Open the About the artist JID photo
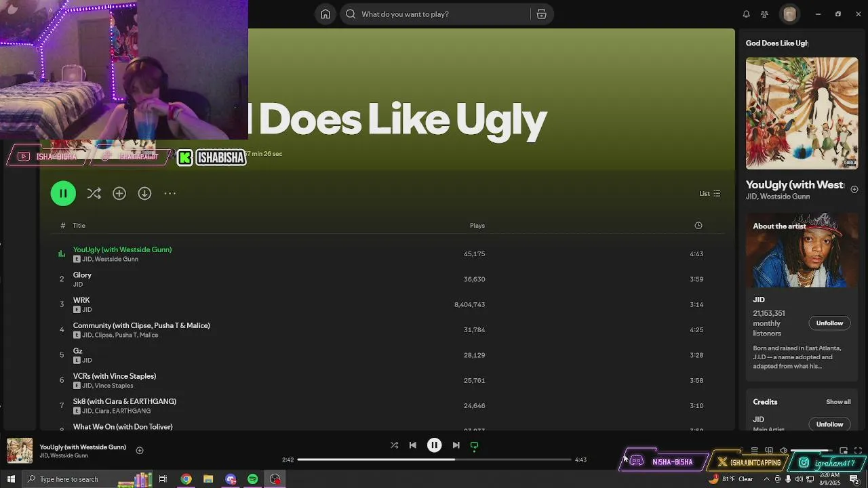The image size is (868, 488). pos(802,250)
